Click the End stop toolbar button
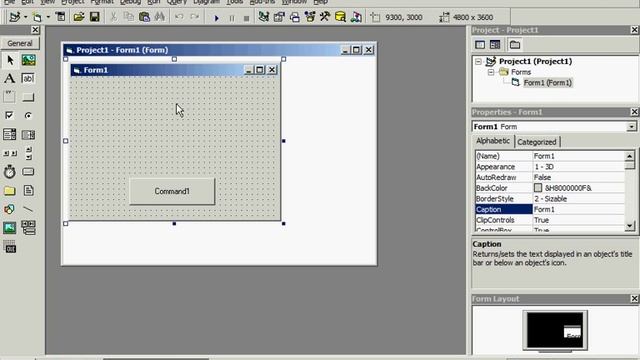The width and height of the screenshot is (640, 360). [246, 18]
